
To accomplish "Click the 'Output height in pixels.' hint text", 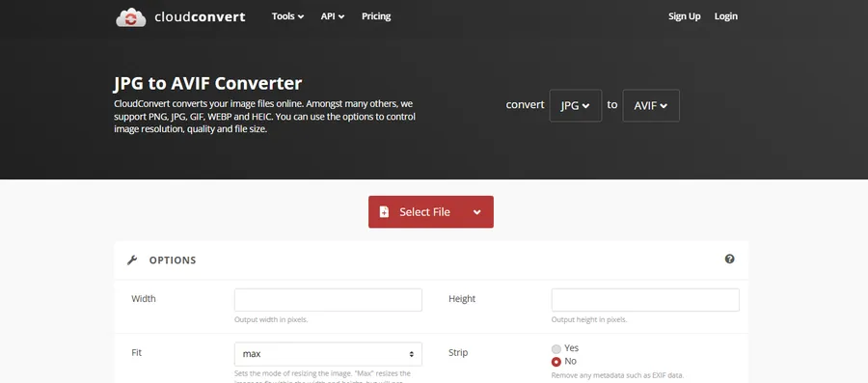I will click(589, 320).
